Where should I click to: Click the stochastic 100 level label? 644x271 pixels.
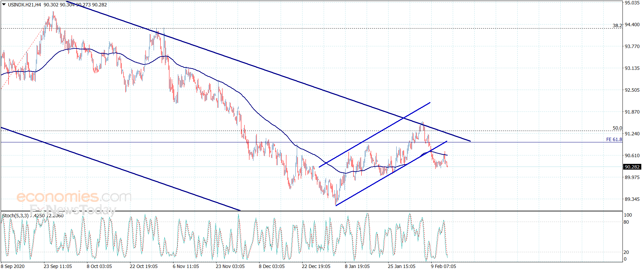point(628,215)
